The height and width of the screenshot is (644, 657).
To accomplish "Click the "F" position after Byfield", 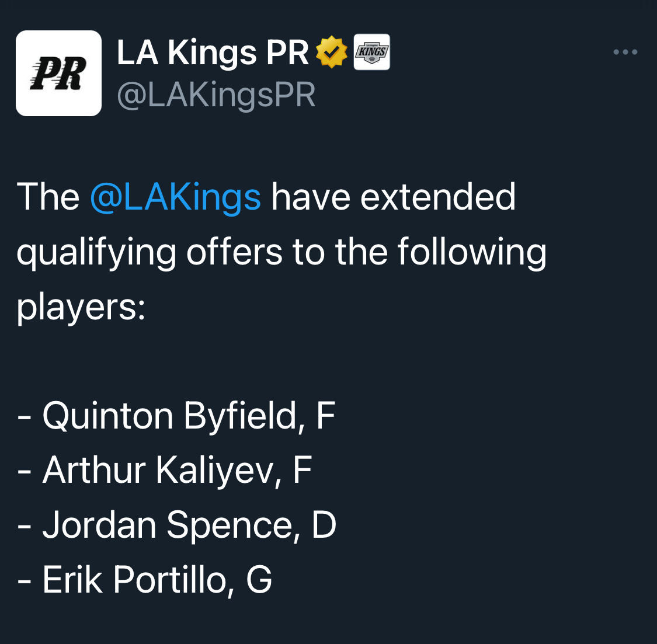I will [x=326, y=415].
